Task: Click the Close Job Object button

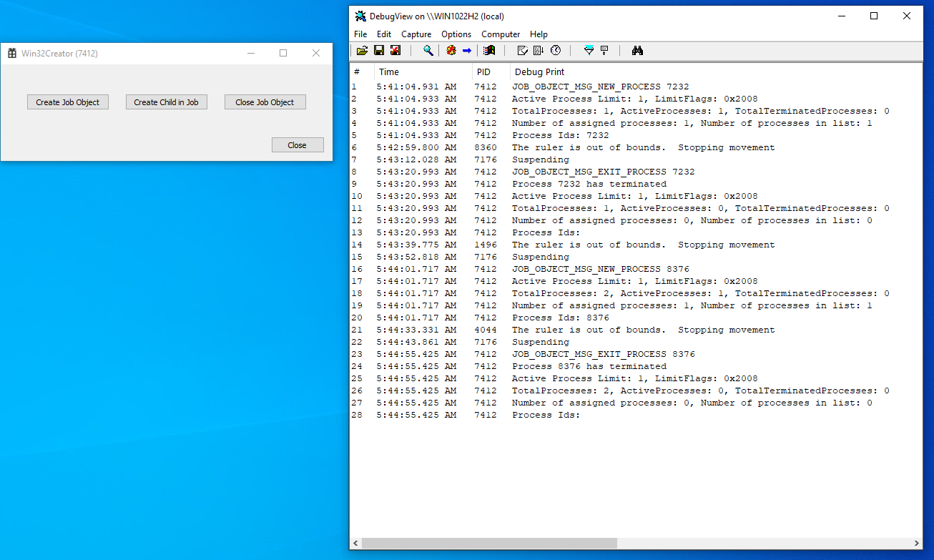Action: pos(265,102)
